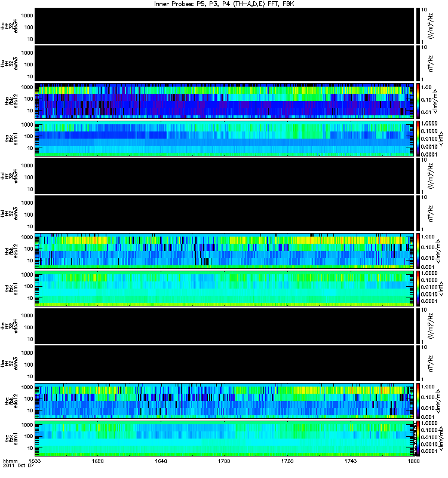Click the '<|nT|>' unit label of tha fbk scm1
Viewport: 448px width, 478px height.
(441, 139)
